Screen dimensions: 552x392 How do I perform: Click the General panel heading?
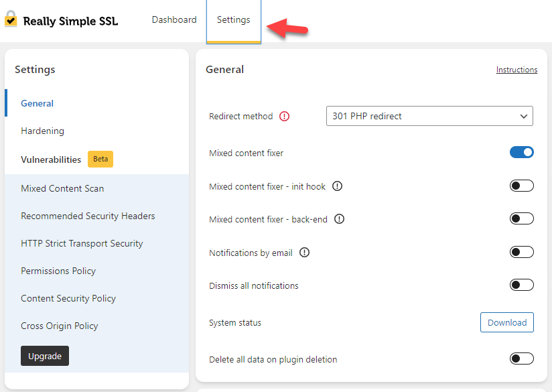pyautogui.click(x=224, y=70)
